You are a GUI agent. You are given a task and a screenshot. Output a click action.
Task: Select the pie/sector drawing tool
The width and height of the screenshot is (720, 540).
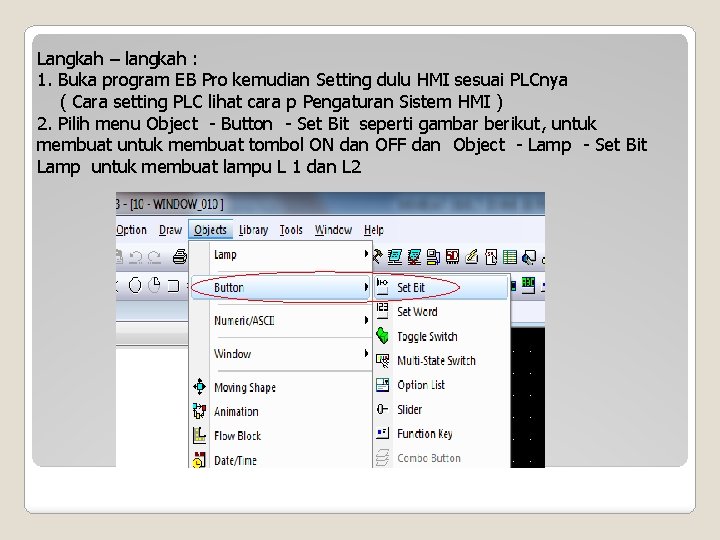tap(155, 285)
